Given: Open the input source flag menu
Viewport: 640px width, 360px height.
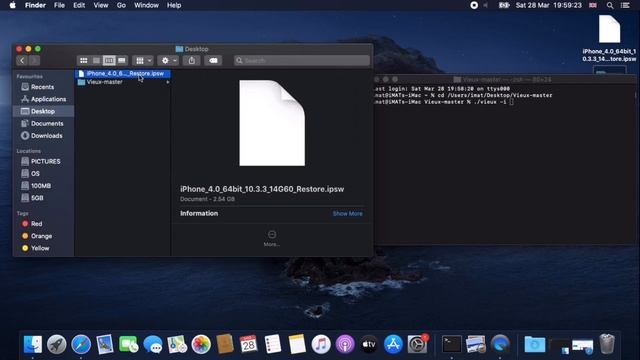Looking at the screenshot, I should [593, 5].
